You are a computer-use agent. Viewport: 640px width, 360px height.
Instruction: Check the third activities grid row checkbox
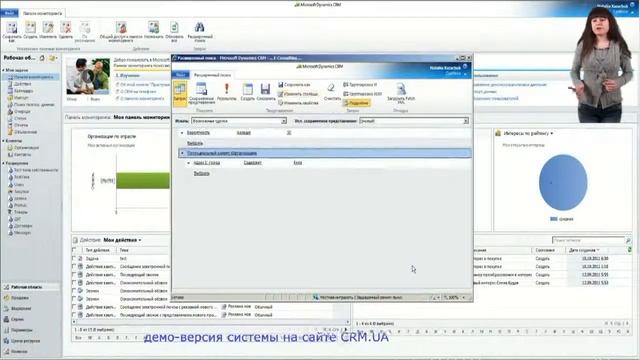click(x=74, y=274)
